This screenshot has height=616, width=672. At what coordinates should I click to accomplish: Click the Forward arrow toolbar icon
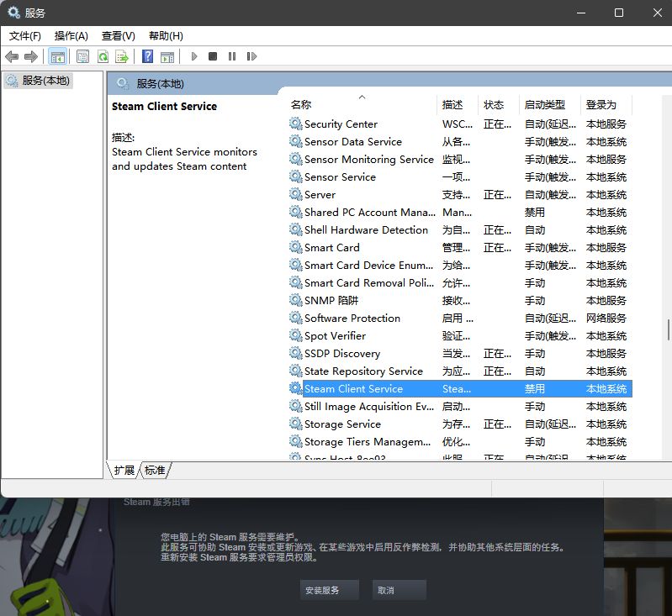click(31, 56)
